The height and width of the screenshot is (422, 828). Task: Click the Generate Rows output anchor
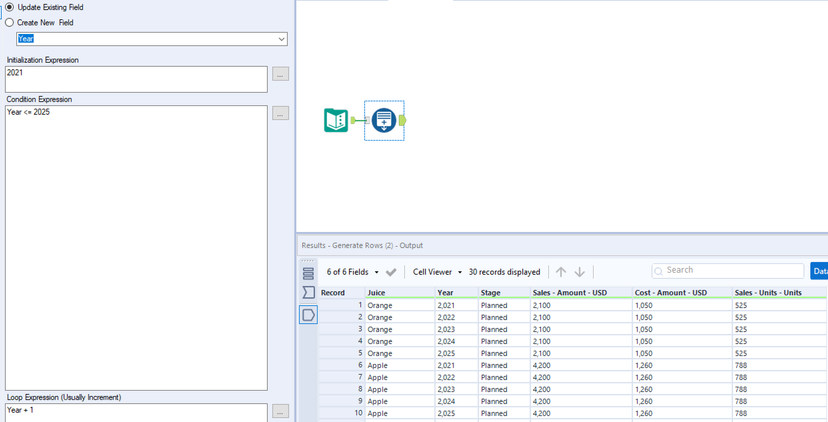click(403, 121)
